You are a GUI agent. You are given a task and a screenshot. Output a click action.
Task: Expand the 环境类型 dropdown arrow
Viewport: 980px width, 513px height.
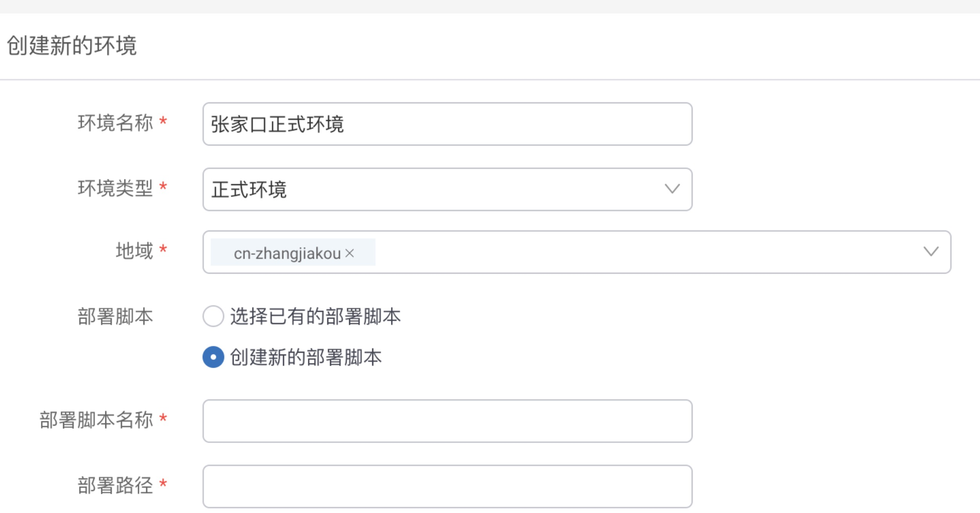click(672, 189)
